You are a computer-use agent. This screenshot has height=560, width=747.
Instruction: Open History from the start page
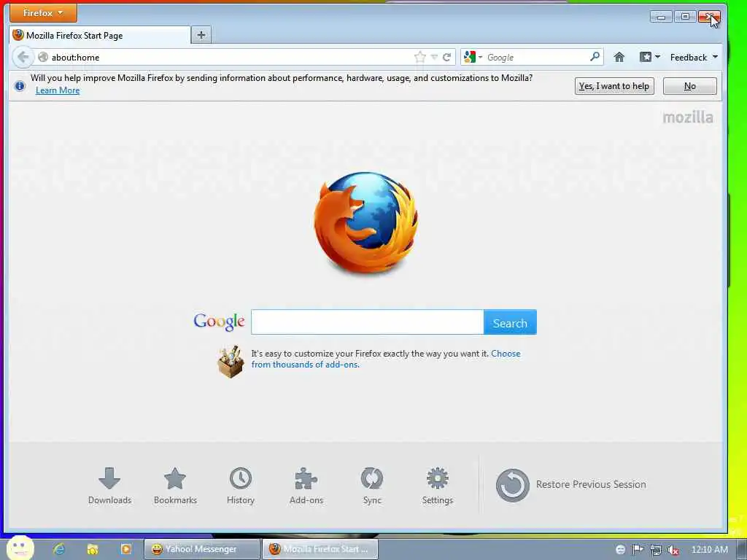coord(241,486)
